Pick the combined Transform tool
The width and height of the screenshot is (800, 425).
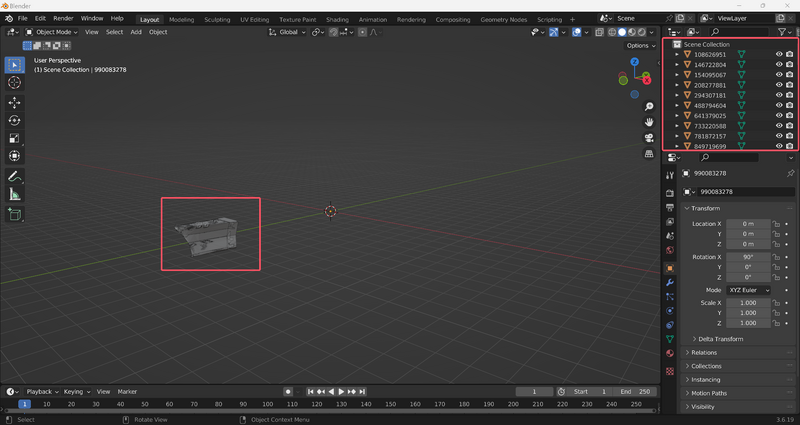coord(14,156)
